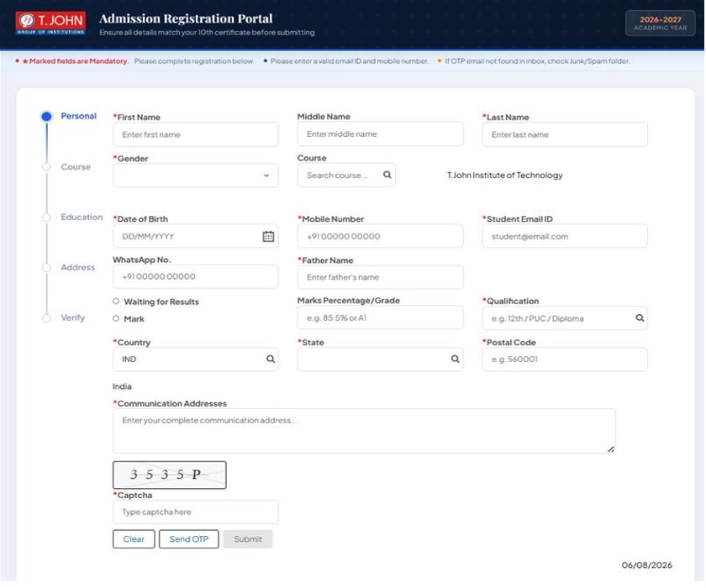Click the 'Admission Registration Portal' heading
This screenshot has height=588, width=706.
(x=186, y=18)
